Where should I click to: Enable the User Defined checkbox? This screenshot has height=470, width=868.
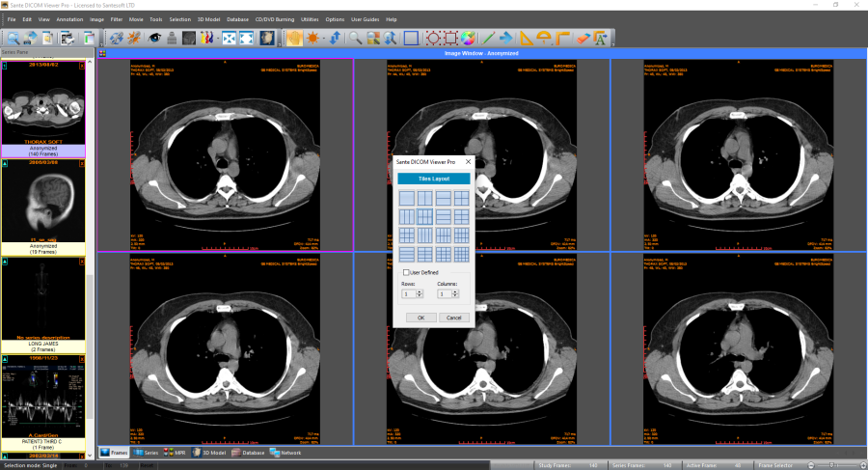click(406, 273)
